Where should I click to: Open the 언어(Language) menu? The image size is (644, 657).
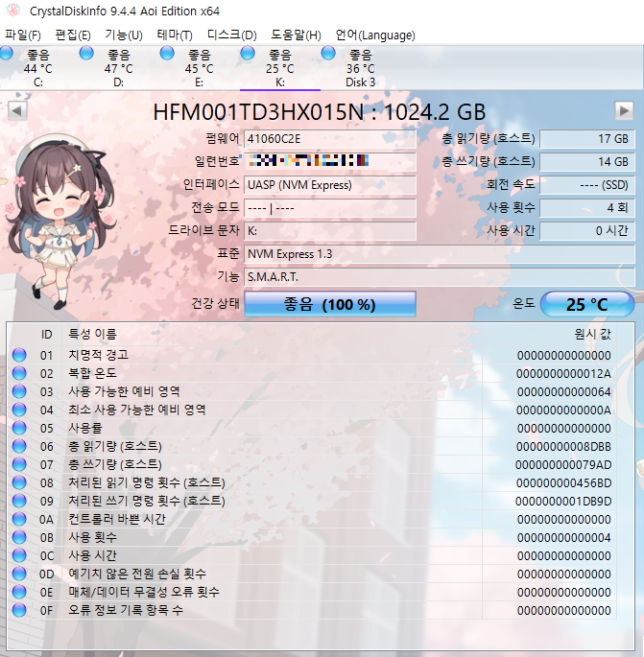[375, 35]
